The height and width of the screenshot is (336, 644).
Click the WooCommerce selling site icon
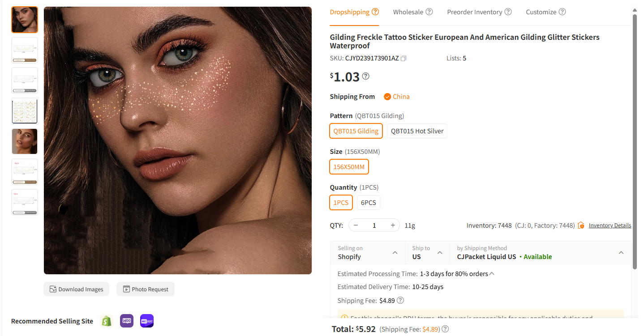[127, 321]
